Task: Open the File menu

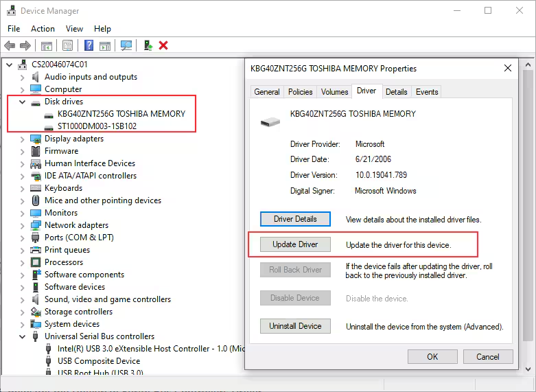Action: pos(14,29)
